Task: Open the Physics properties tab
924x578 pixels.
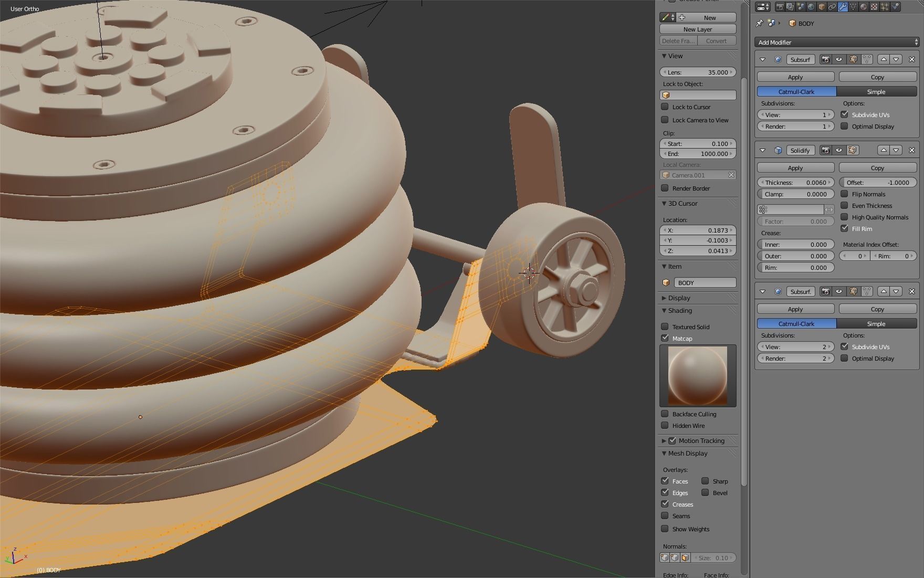Action: tap(895, 7)
